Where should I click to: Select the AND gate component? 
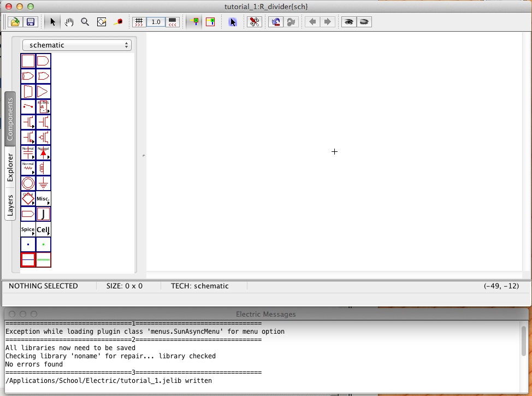coord(43,61)
